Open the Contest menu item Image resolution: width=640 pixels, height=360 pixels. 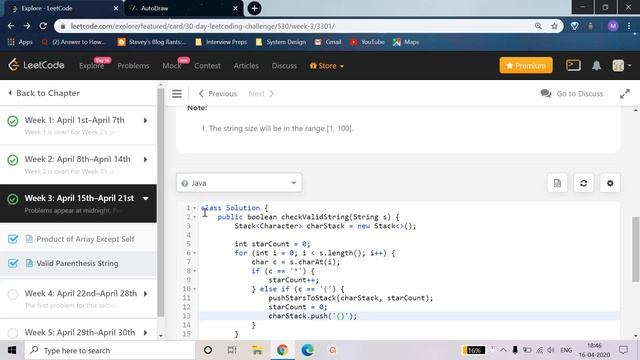[x=207, y=66]
